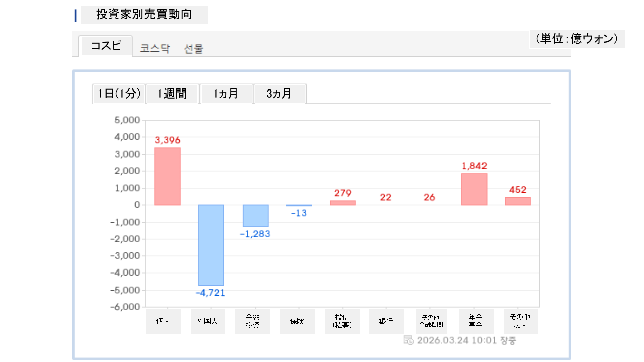Click the blue -1,283 金融投資 bar
The image size is (644, 362).
[255, 216]
